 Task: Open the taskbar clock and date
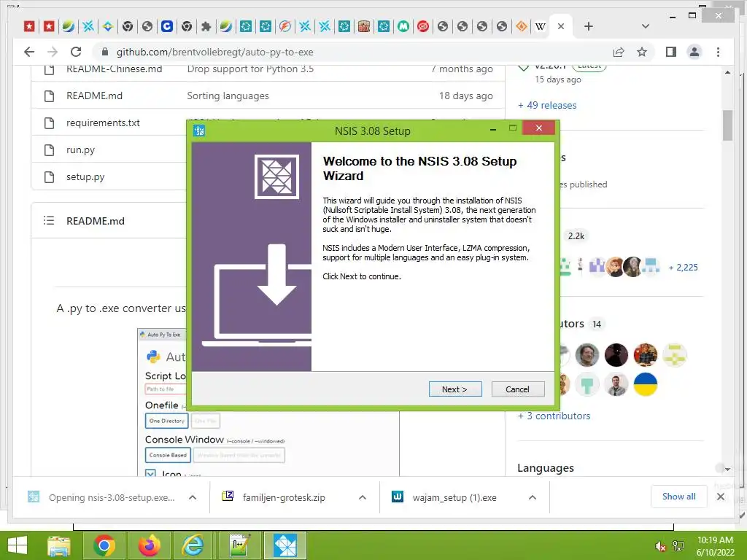(715, 546)
